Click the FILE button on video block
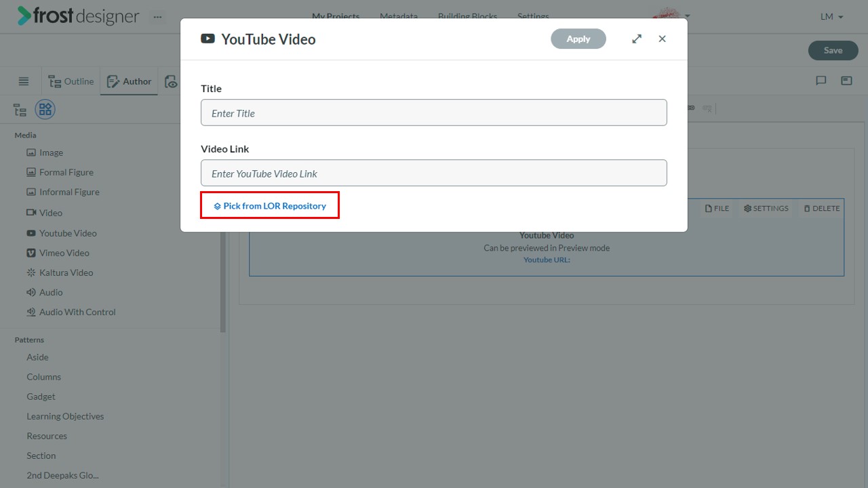 coord(717,208)
